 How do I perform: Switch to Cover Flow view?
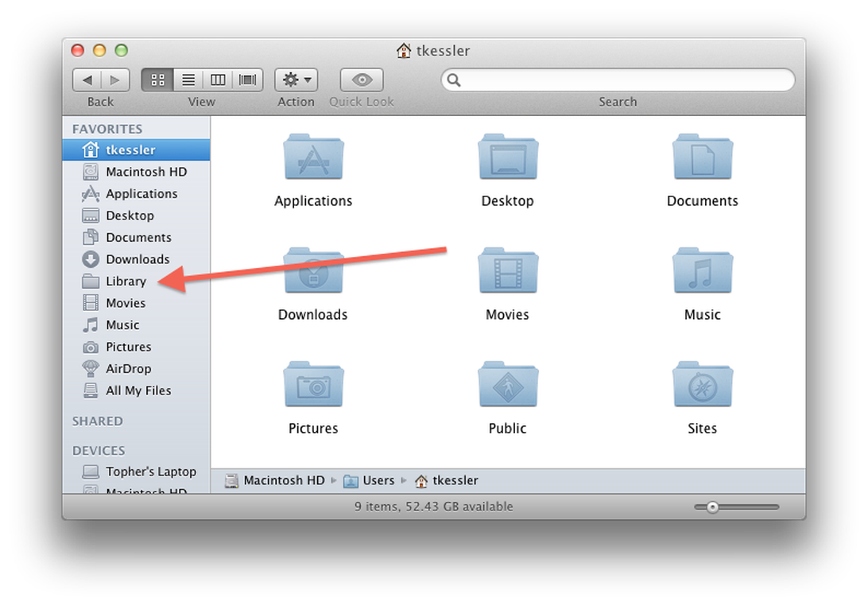[247, 80]
